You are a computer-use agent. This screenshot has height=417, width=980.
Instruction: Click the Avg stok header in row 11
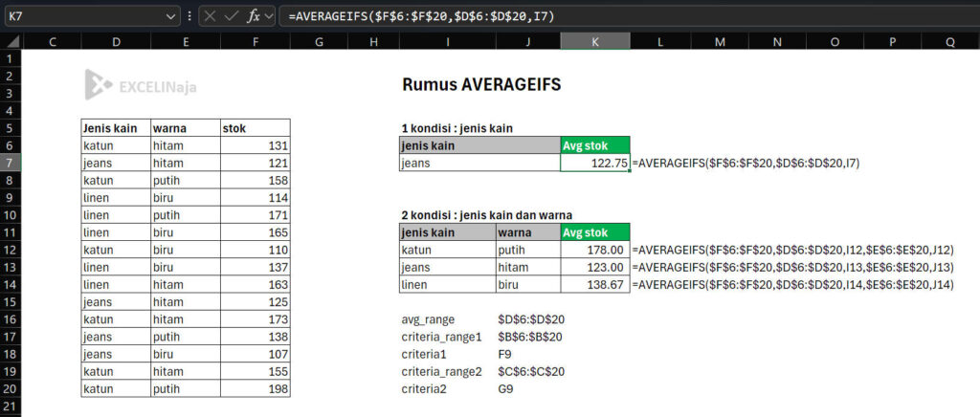coord(595,232)
